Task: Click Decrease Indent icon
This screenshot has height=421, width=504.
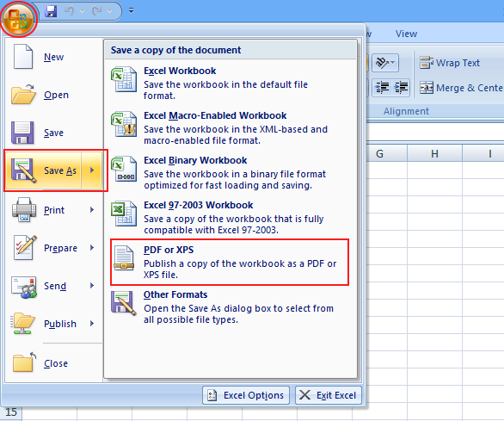Action: click(x=382, y=88)
